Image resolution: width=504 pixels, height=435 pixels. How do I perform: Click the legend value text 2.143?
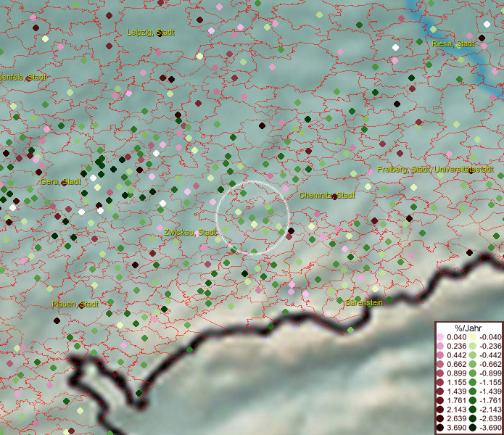point(456,410)
